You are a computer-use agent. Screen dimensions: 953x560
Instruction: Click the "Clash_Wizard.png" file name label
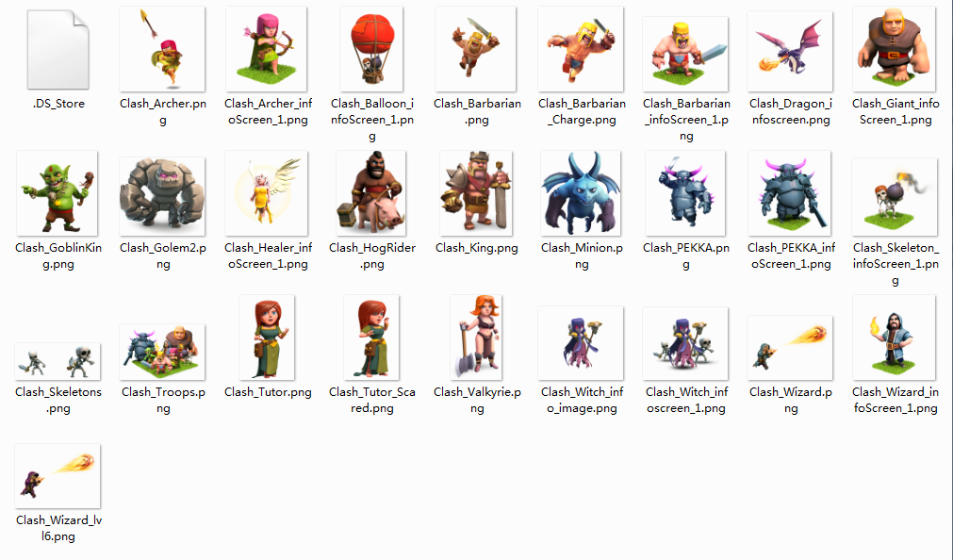click(x=791, y=400)
